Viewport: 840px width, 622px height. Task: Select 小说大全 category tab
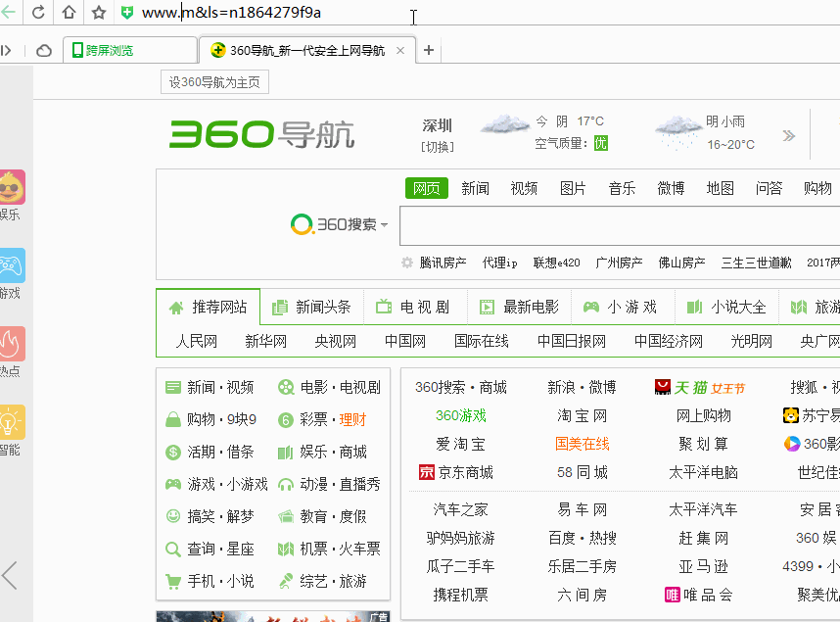coord(727,308)
